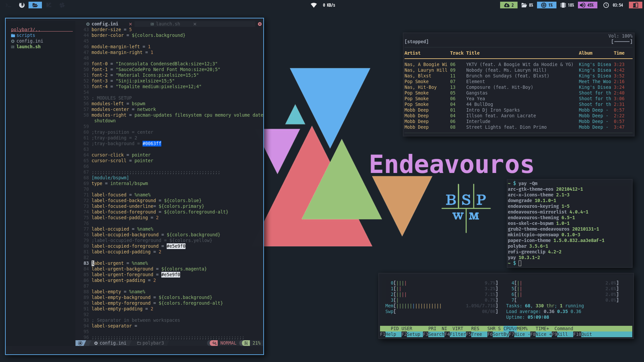
Task: Click the Album column header in music player
Action: pyautogui.click(x=586, y=53)
